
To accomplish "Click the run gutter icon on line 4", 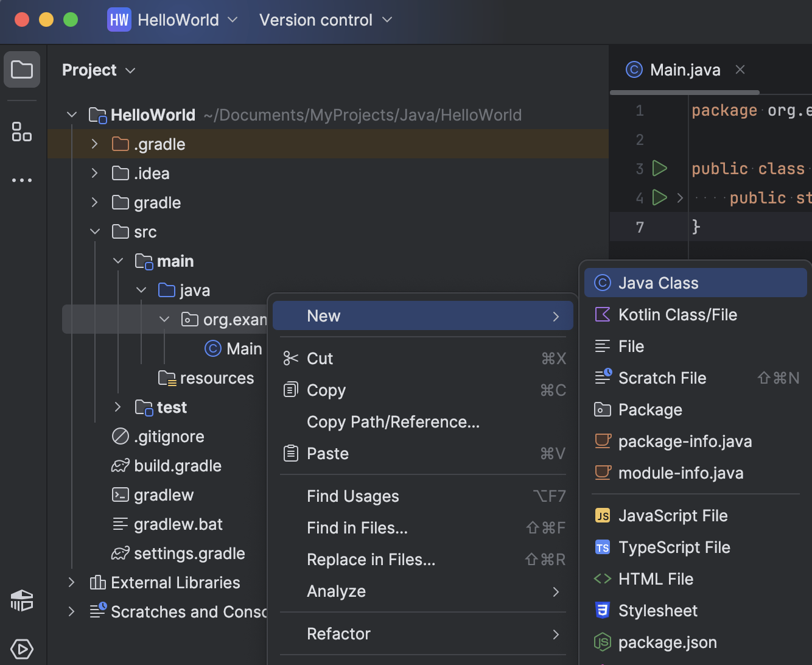I will [x=660, y=197].
